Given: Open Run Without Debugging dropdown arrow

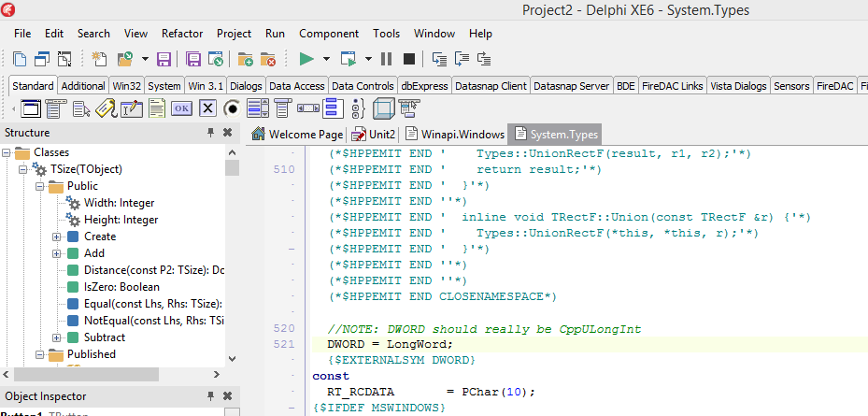Looking at the screenshot, I should tap(368, 59).
